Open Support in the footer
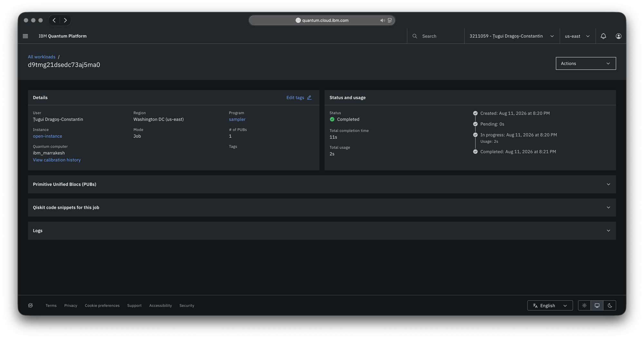 click(134, 305)
